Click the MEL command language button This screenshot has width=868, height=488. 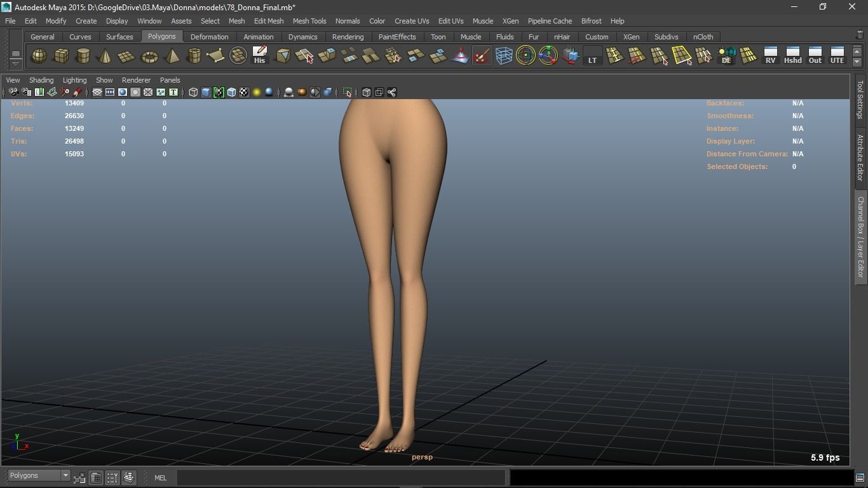tap(160, 478)
